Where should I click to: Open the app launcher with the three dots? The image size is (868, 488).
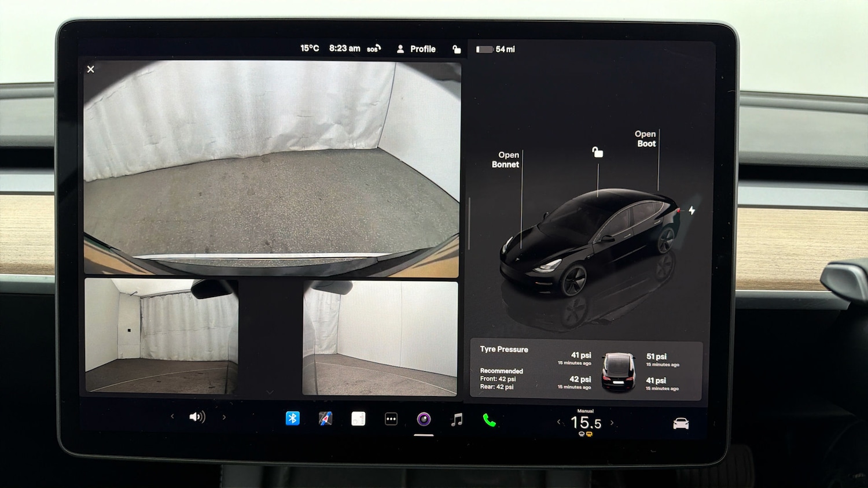click(x=391, y=417)
